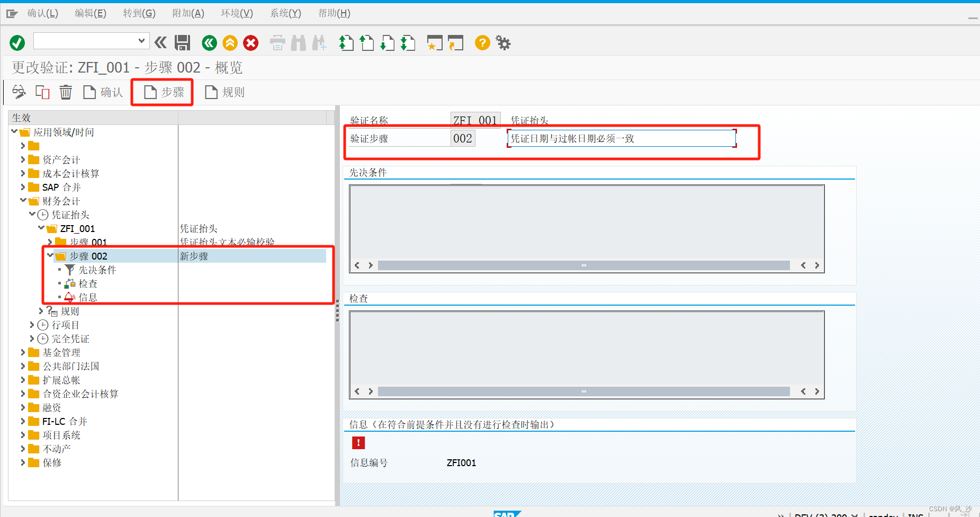Open the 转到(G) menu
The height and width of the screenshot is (517, 980).
click(x=139, y=13)
